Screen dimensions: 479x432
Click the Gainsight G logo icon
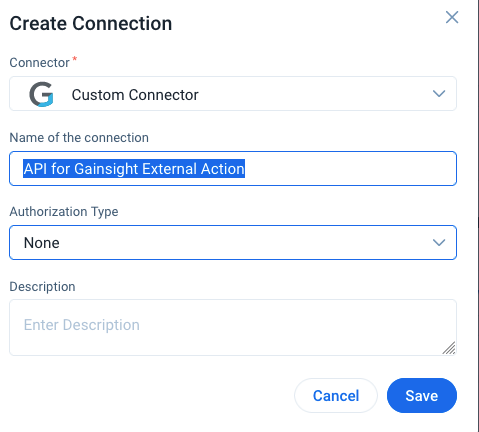tap(41, 94)
